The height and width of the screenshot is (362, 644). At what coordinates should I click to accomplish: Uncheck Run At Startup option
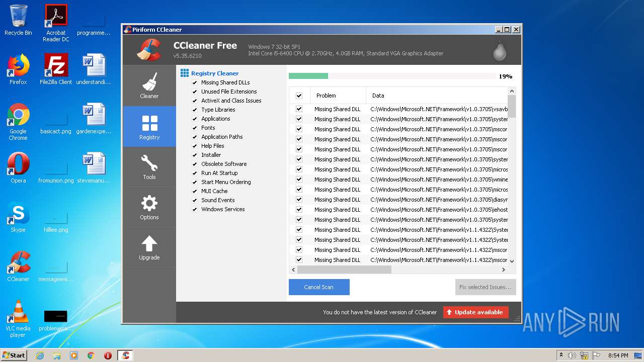tap(194, 173)
